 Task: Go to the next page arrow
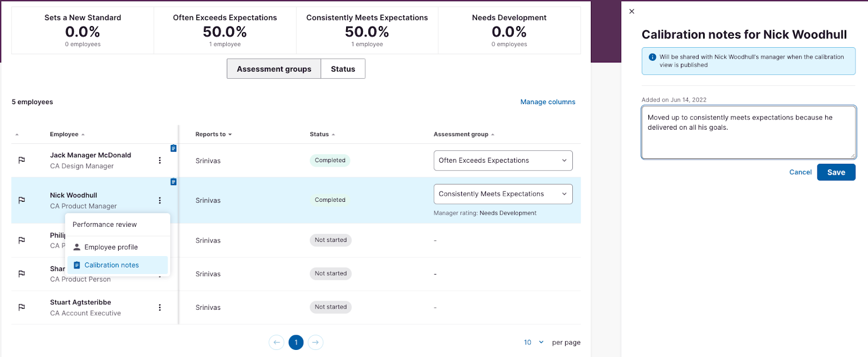click(316, 342)
